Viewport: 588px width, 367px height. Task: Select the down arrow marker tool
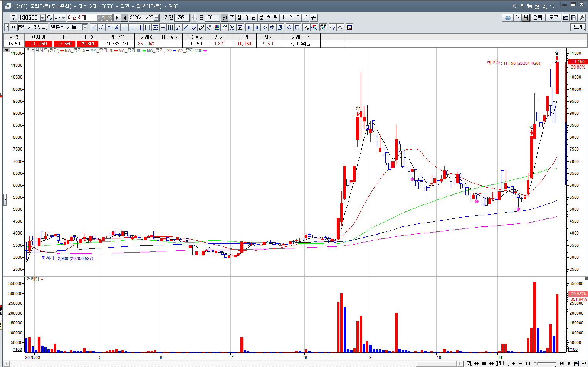(257, 27)
